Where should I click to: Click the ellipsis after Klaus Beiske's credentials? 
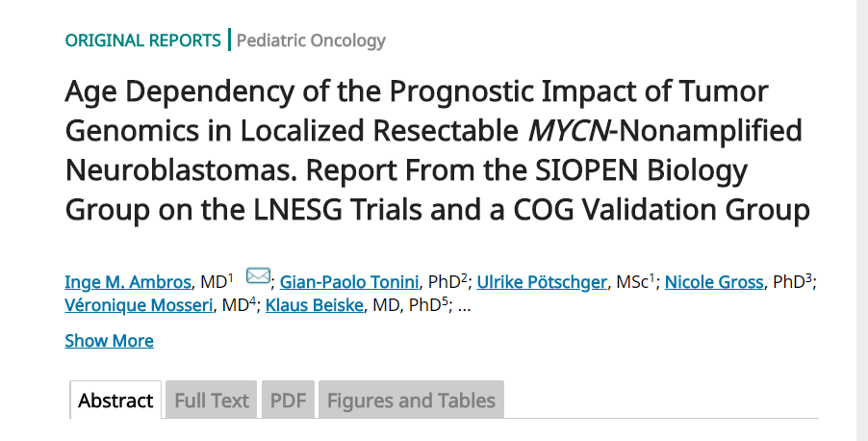465,307
